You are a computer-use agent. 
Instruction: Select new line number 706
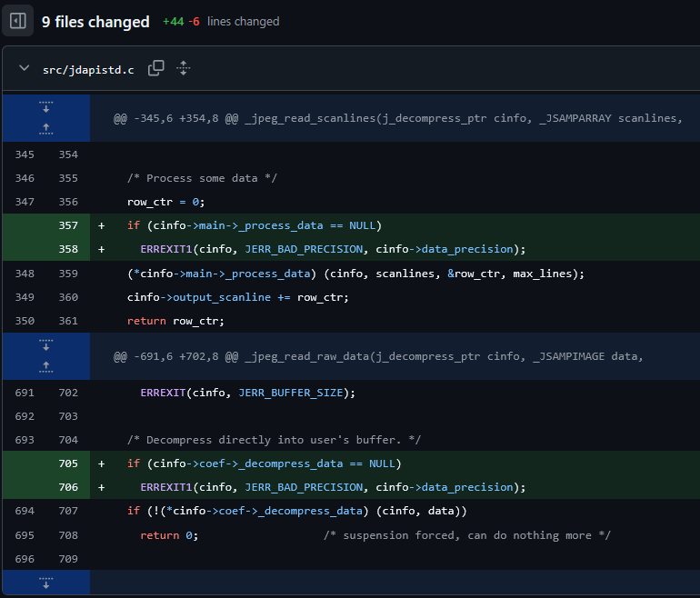coord(68,487)
